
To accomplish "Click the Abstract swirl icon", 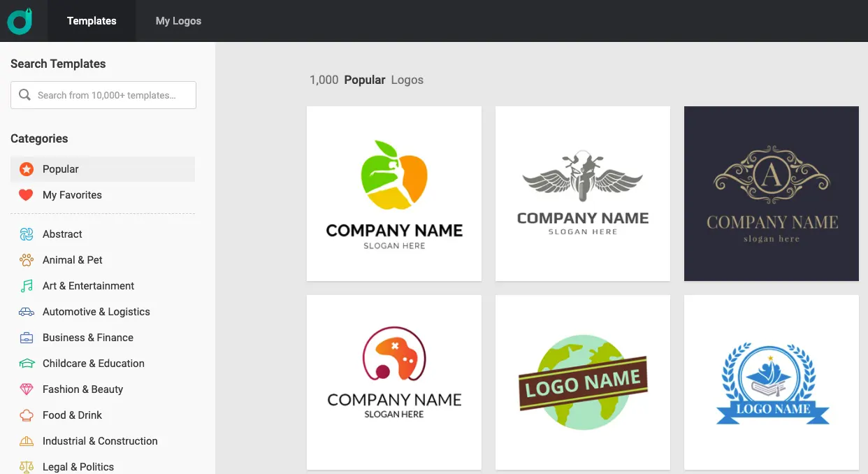I will click(x=27, y=234).
